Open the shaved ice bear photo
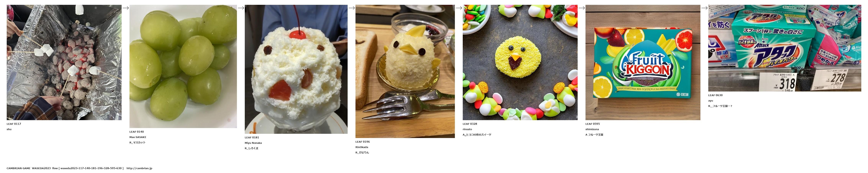Image resolution: width=868 pixels, height=173 pixels. tap(296, 69)
